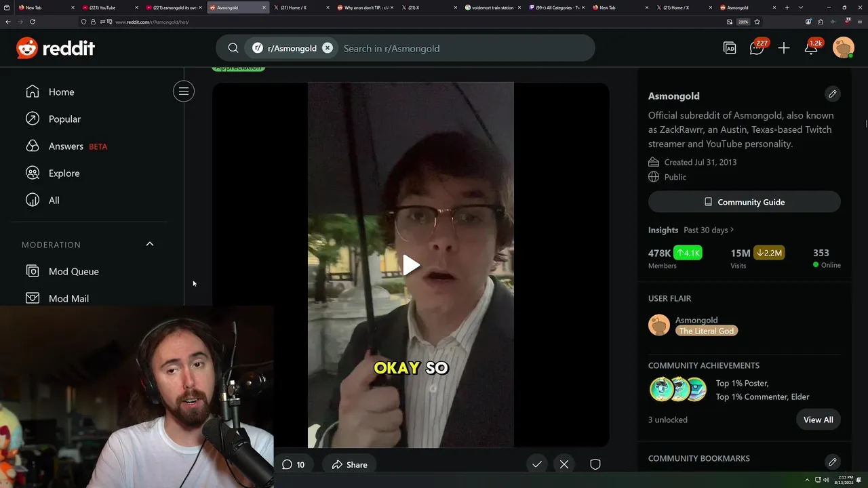Bookmark this page with star icon
This screenshot has height=488, width=868.
click(x=757, y=22)
